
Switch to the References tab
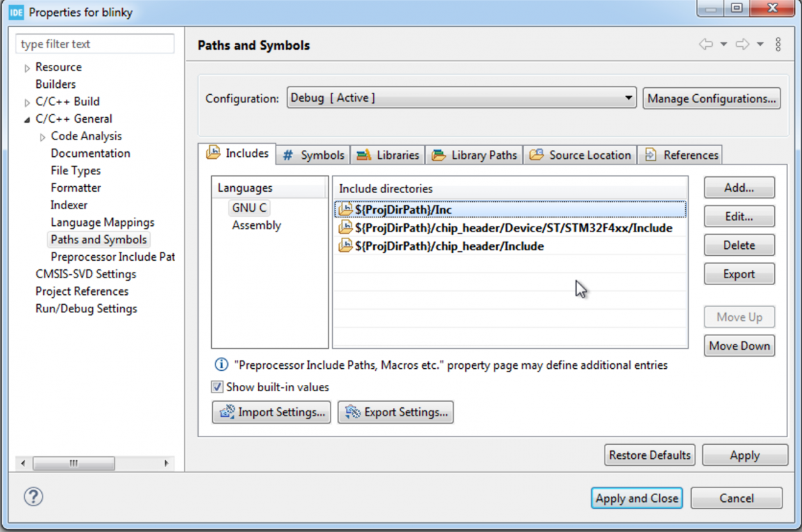click(680, 155)
